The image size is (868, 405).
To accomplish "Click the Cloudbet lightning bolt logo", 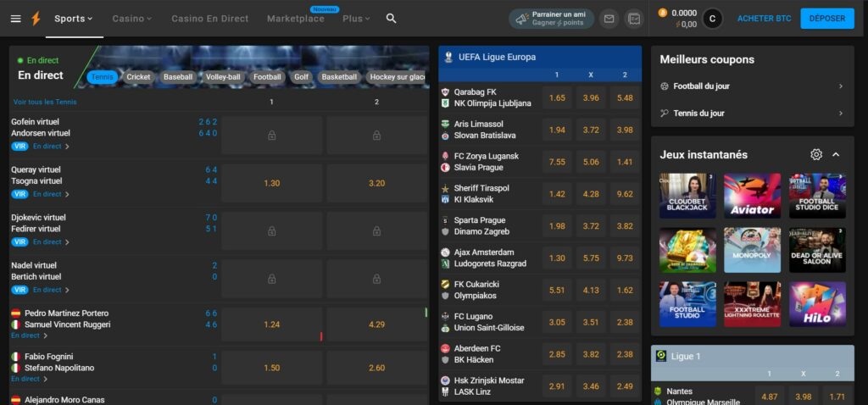I will (36, 19).
